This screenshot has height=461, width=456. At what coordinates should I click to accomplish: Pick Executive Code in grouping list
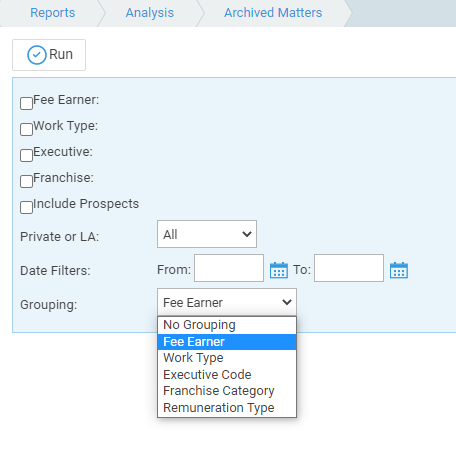tap(227, 374)
